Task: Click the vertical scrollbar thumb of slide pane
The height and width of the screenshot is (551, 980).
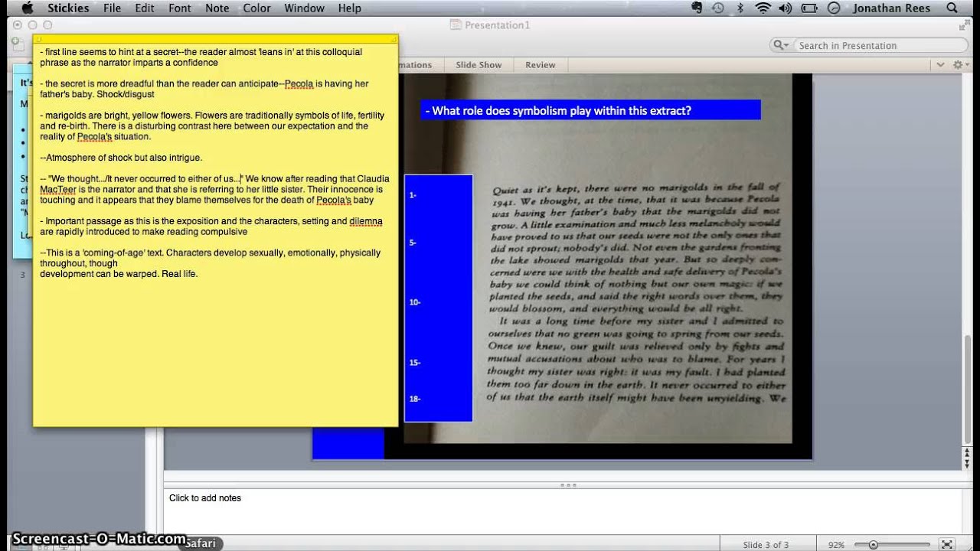Action: (x=967, y=389)
